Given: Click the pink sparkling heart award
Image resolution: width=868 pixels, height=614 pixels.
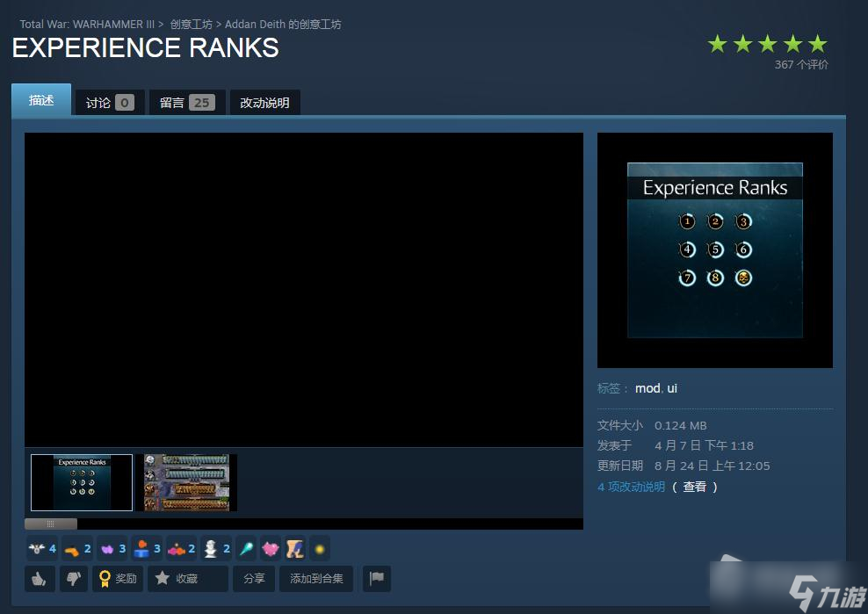Looking at the screenshot, I should 271,549.
